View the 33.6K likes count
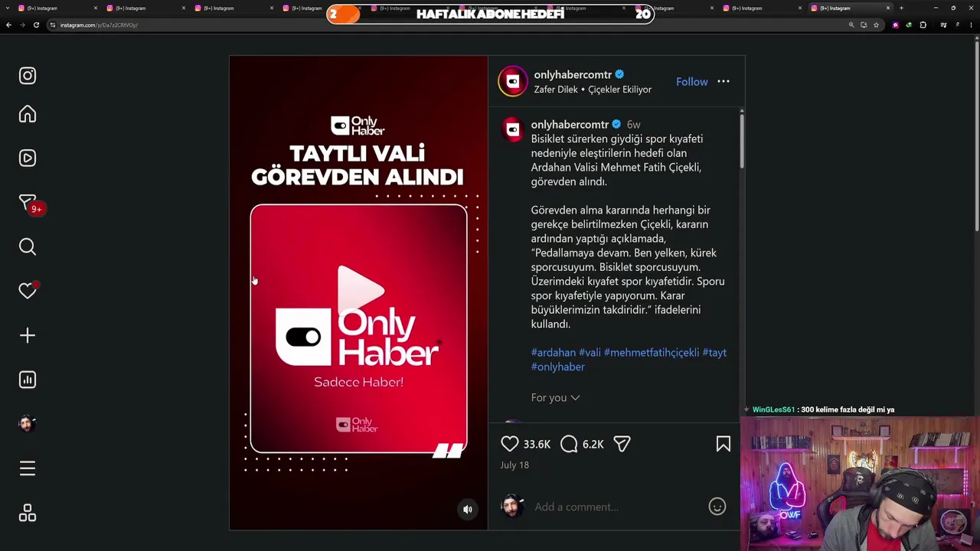Image resolution: width=980 pixels, height=551 pixels. 537,445
